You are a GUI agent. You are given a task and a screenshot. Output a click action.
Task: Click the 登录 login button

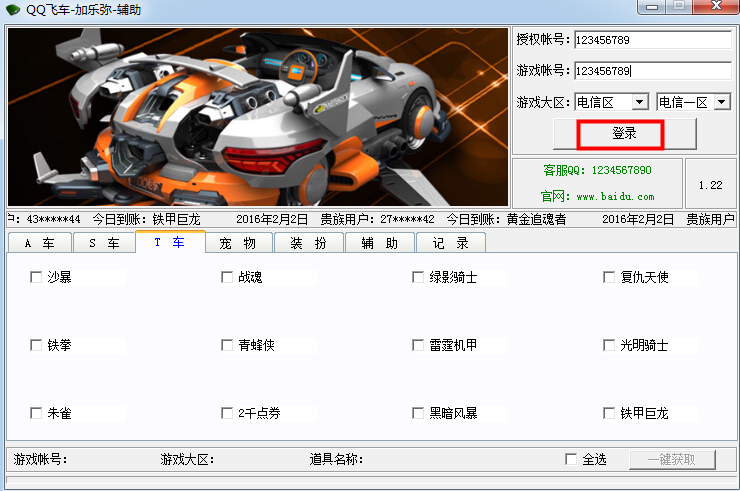click(624, 134)
